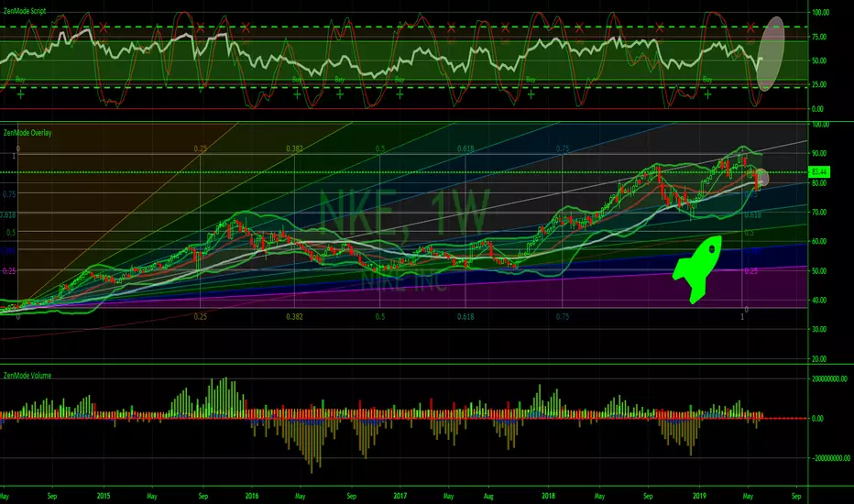854x504 pixels.
Task: Click the 30.00 price scale label
Action: point(819,329)
